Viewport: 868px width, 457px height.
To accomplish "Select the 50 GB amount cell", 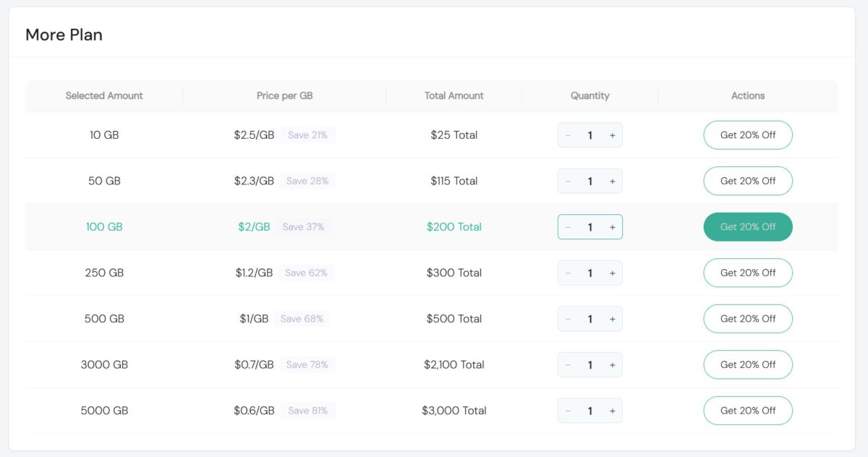I will [104, 181].
